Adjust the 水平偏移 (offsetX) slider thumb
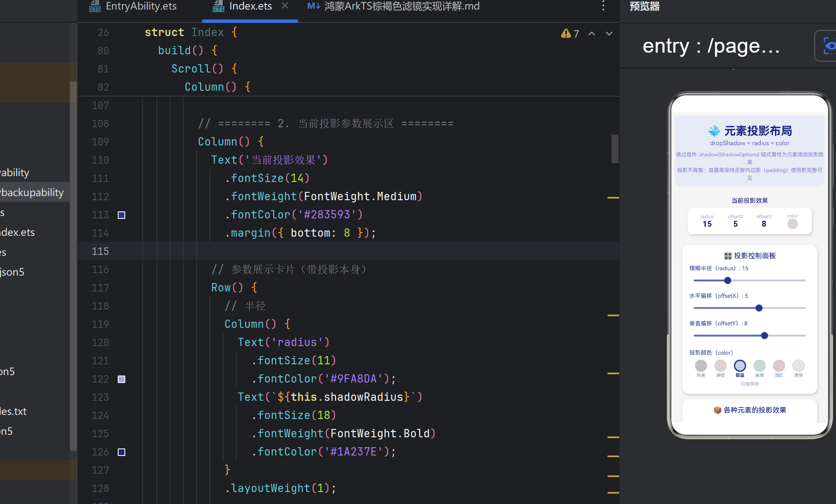This screenshot has height=504, width=836. coord(759,308)
